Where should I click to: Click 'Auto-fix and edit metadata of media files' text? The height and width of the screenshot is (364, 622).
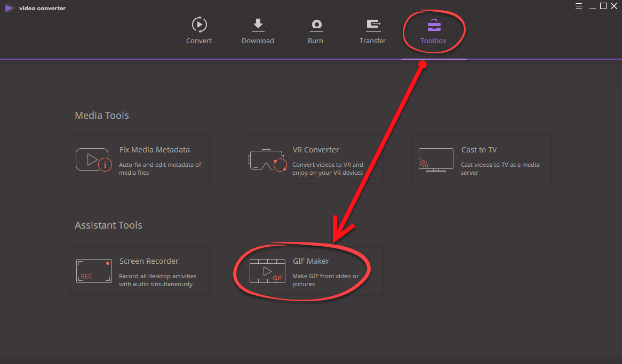160,168
